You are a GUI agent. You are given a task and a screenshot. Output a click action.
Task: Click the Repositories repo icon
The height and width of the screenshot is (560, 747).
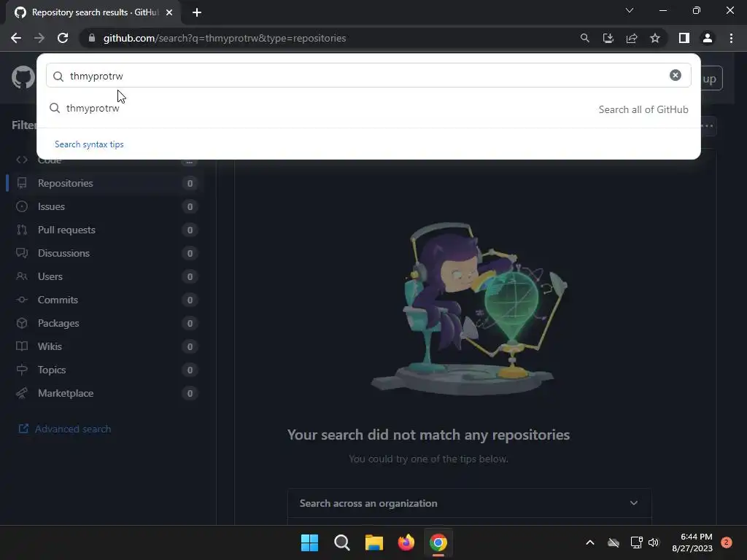tap(22, 183)
